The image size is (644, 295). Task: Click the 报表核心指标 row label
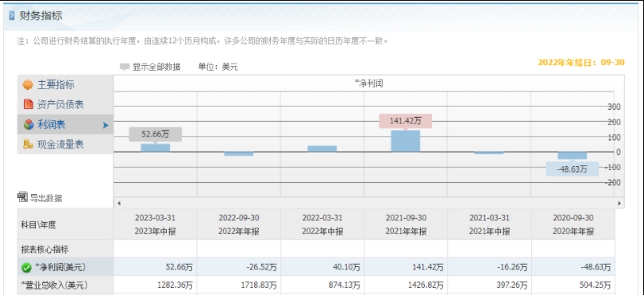44,250
